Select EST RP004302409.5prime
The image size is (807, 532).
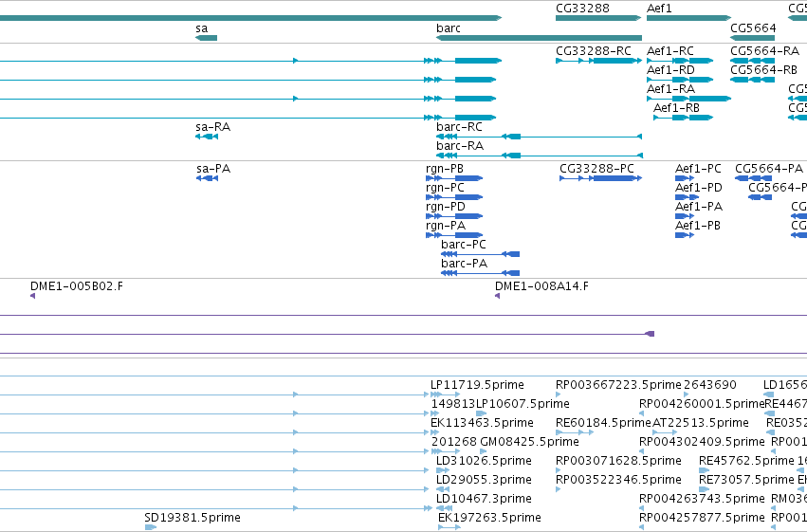tap(641, 451)
